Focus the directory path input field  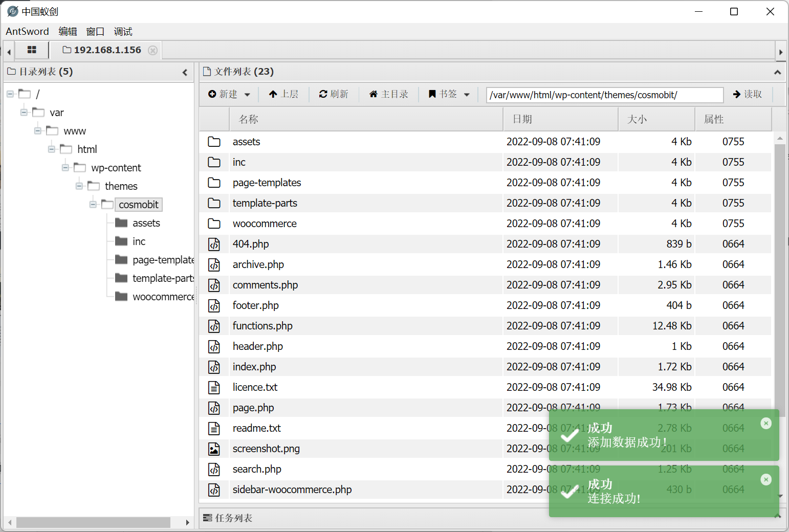[x=605, y=95]
